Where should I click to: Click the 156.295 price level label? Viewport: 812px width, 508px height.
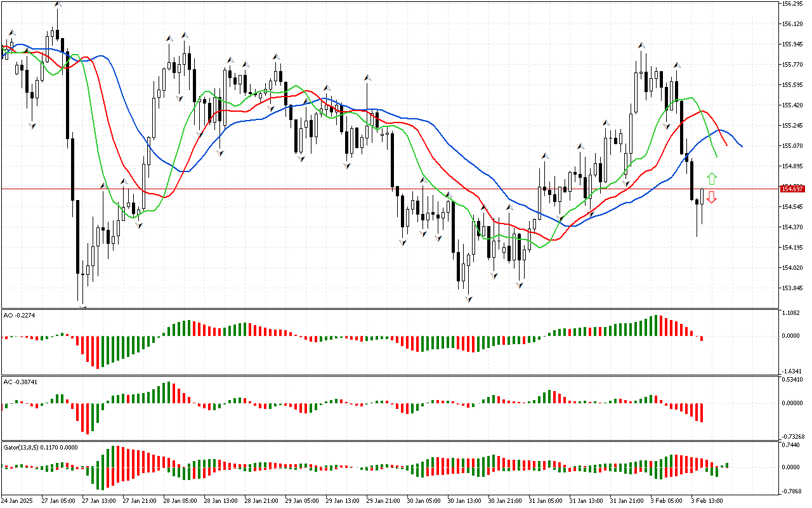tap(792, 4)
